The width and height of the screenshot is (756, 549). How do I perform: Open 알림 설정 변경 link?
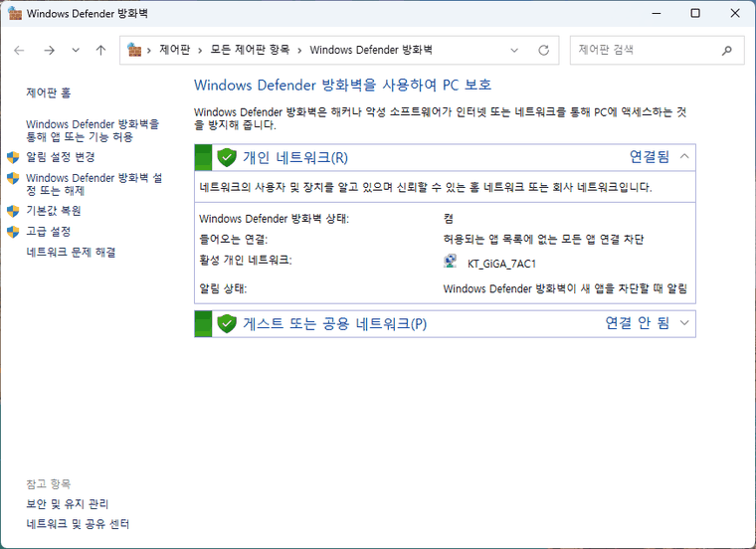click(x=61, y=157)
